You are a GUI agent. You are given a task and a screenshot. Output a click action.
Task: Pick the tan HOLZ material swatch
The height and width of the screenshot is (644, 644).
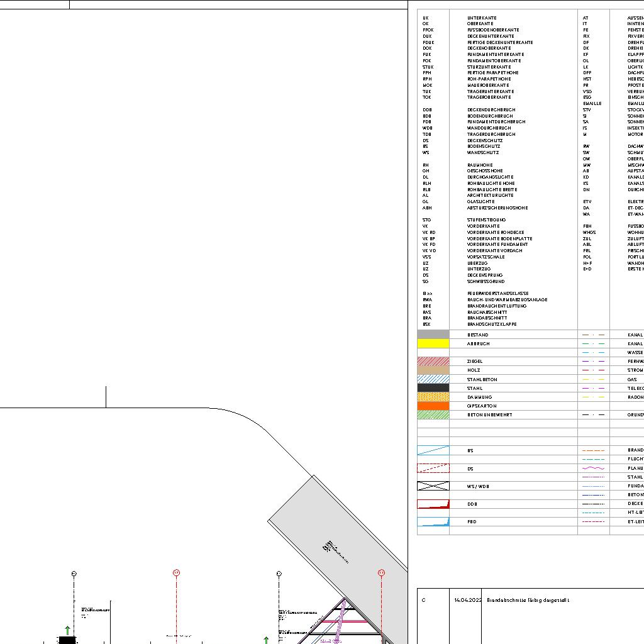[433, 370]
